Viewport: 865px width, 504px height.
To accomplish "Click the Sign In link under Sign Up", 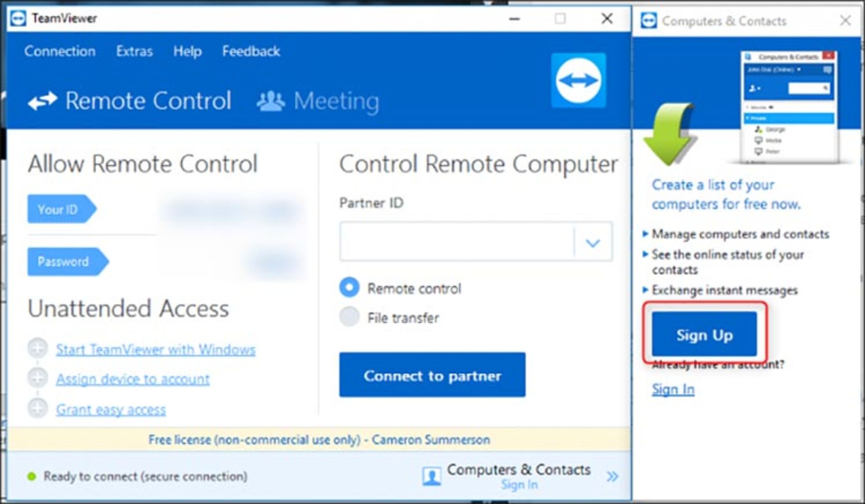I will [673, 389].
